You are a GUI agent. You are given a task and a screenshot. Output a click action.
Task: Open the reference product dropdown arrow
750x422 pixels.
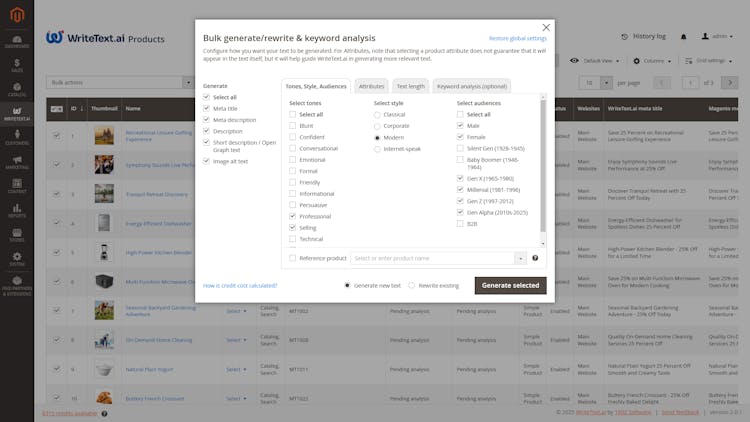520,258
